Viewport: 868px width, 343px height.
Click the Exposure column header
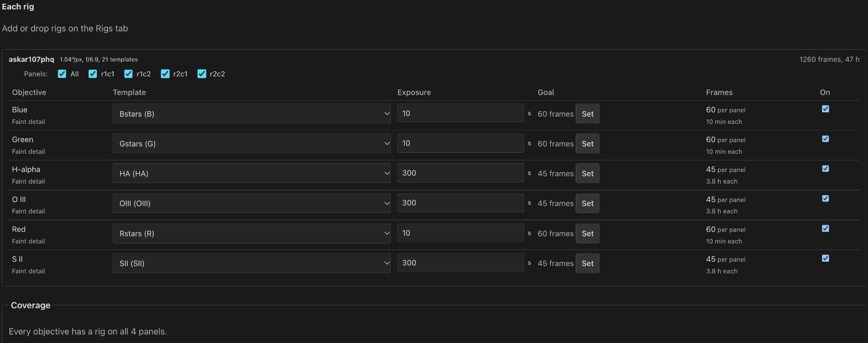[x=414, y=92]
